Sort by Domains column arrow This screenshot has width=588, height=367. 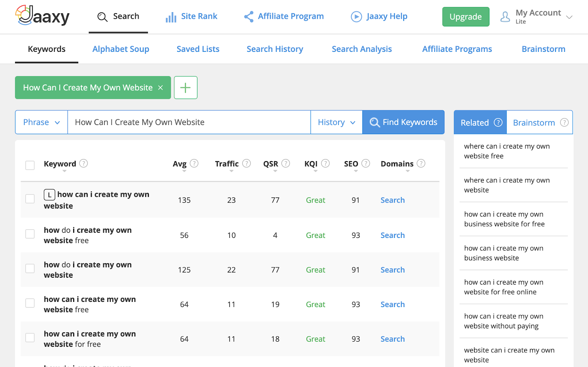tap(408, 171)
